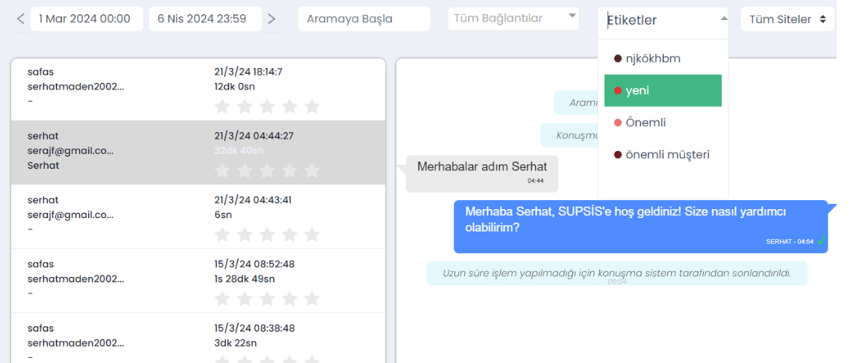Click third star of 04:44:27 conversation
Screen dimensions: 868x363
point(267,170)
